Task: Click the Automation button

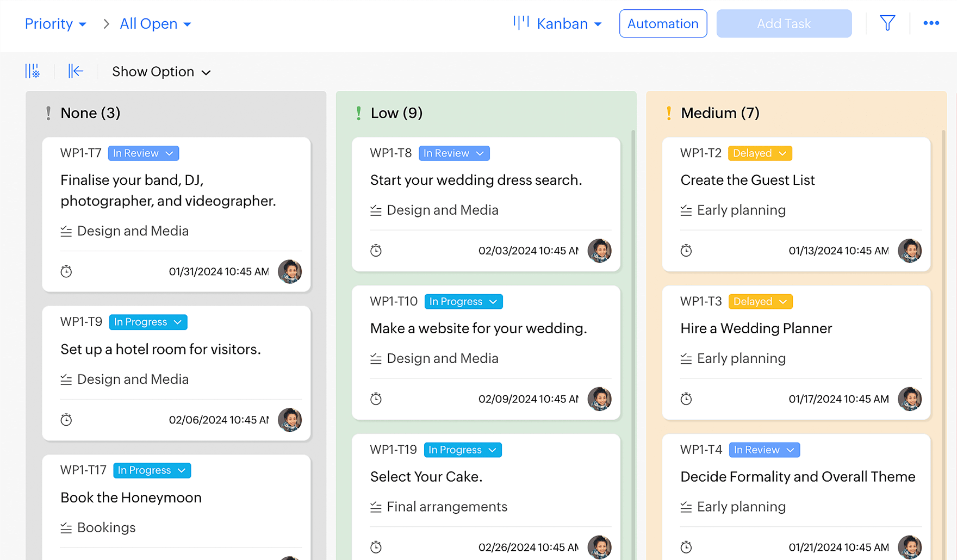Action: [663, 24]
